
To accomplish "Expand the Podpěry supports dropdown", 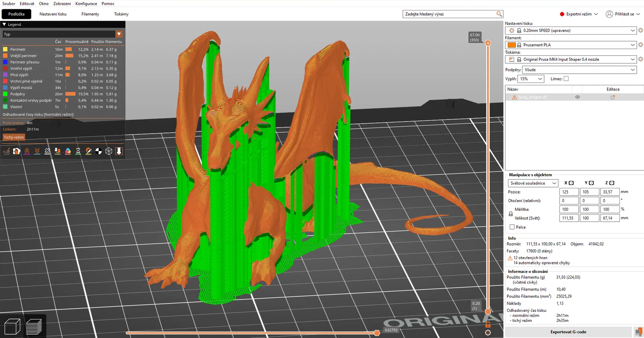I will point(579,70).
